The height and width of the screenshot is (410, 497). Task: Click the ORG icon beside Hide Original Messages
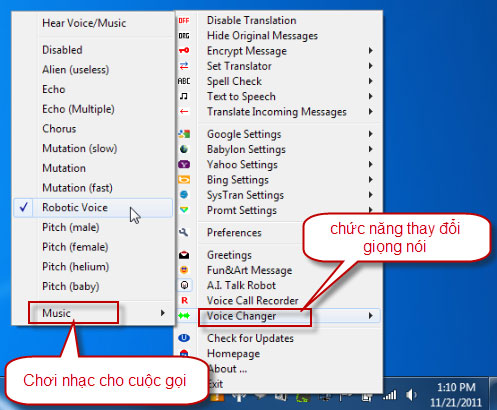[x=184, y=36]
